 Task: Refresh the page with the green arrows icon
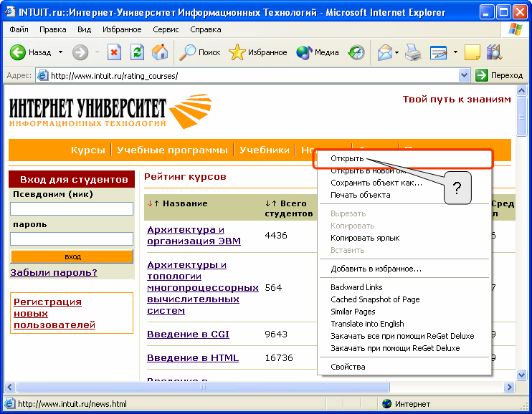click(x=138, y=52)
